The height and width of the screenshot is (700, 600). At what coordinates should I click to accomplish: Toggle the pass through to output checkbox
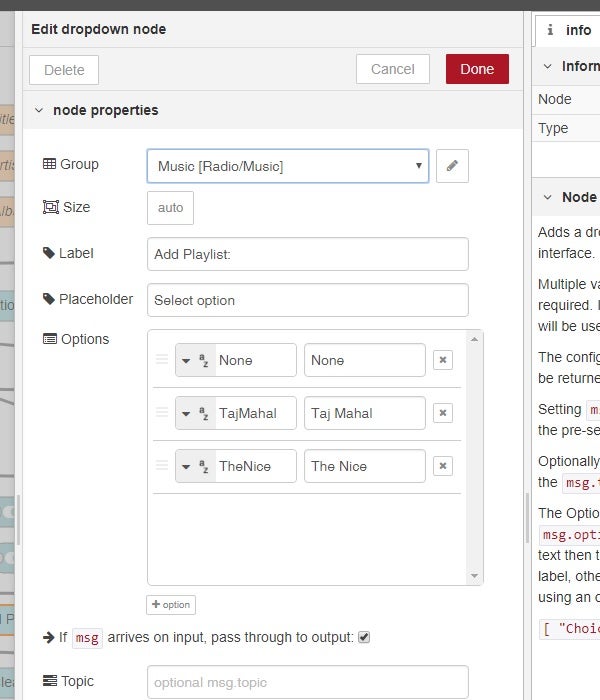coord(364,637)
